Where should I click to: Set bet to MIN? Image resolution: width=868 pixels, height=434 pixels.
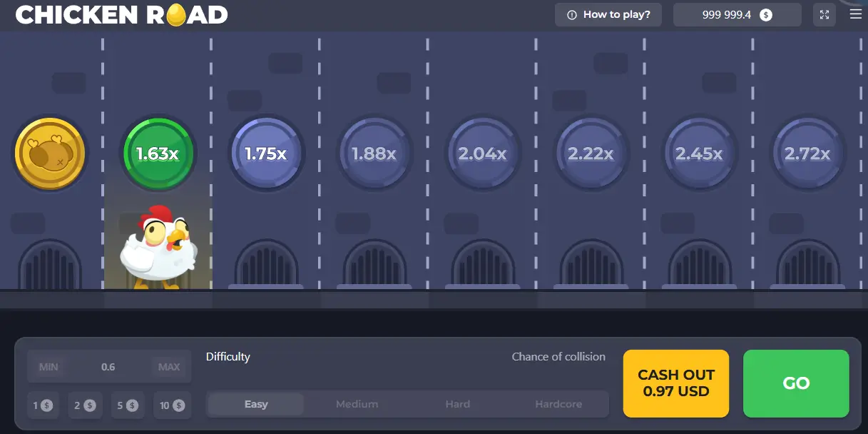point(48,367)
